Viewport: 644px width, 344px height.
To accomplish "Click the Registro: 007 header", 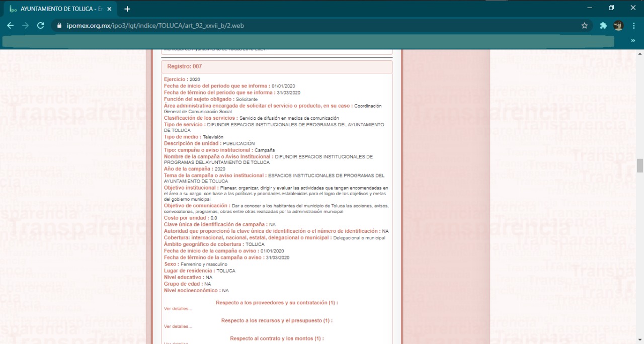I will pos(277,66).
